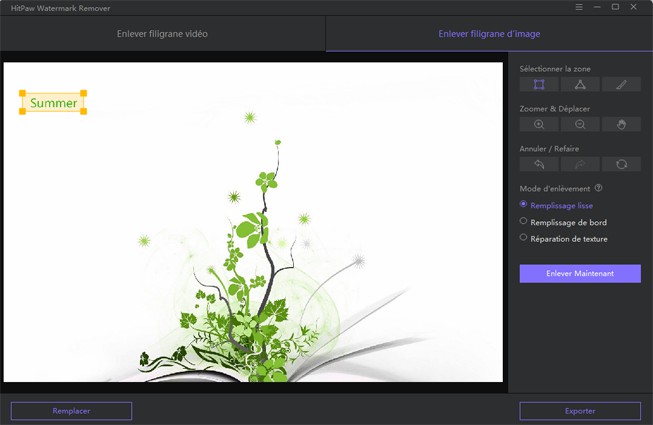Click bottom-right handle of Summer selection

click(84, 111)
